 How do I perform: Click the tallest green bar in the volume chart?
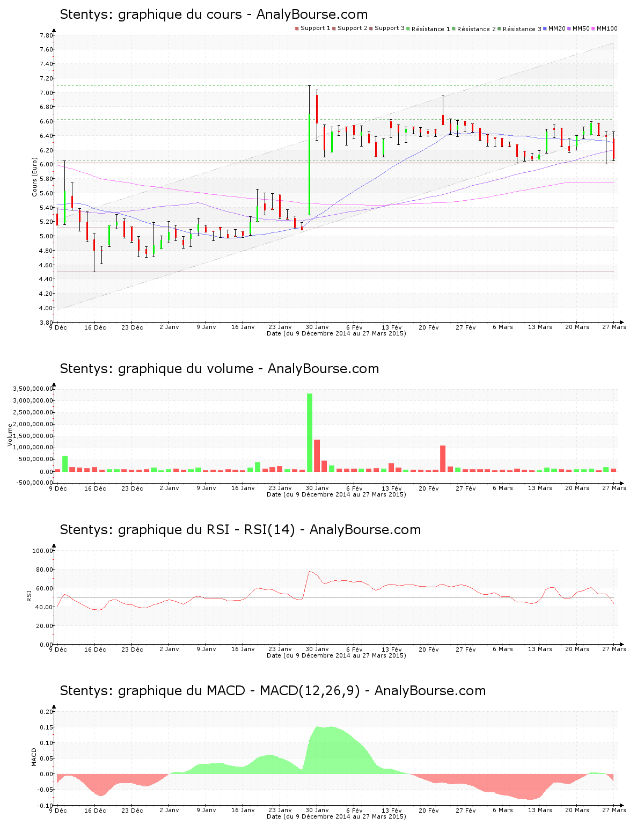[310, 433]
